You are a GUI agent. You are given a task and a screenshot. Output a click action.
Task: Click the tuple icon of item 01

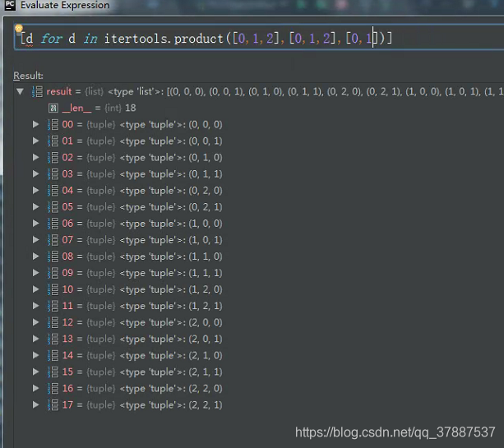pyautogui.click(x=53, y=141)
